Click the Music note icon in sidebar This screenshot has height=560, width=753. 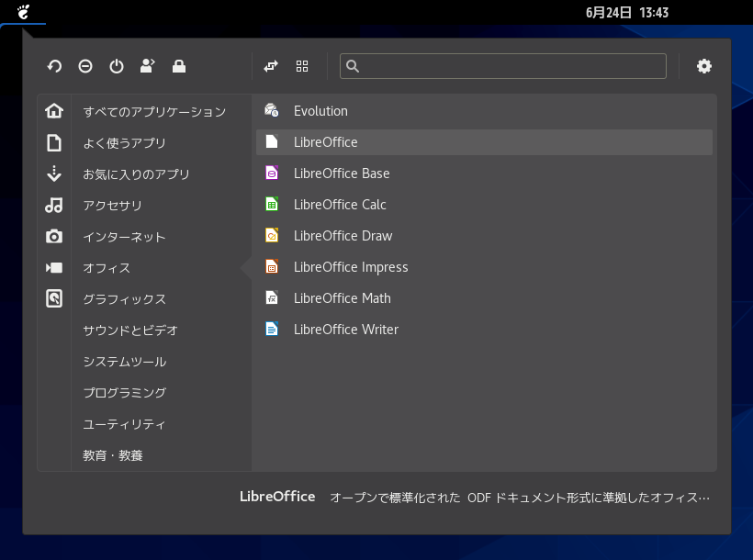coord(54,205)
